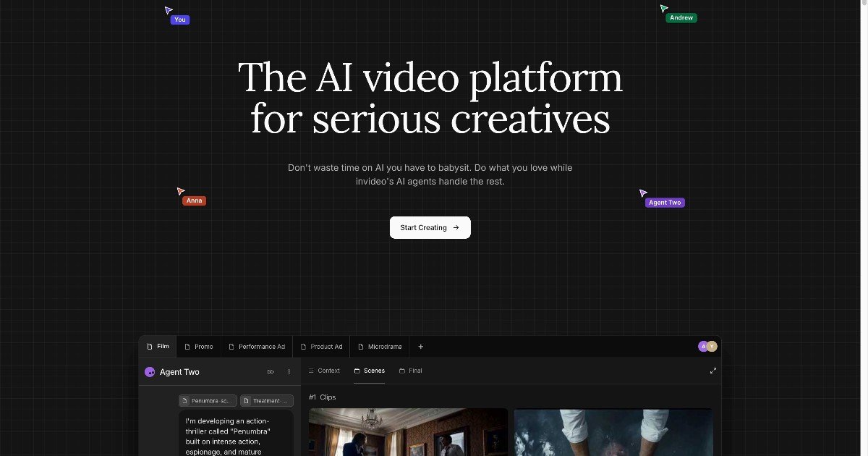Screen dimensions: 868x456
Task: Add a new project tab with plus icon
Action: (x=421, y=347)
